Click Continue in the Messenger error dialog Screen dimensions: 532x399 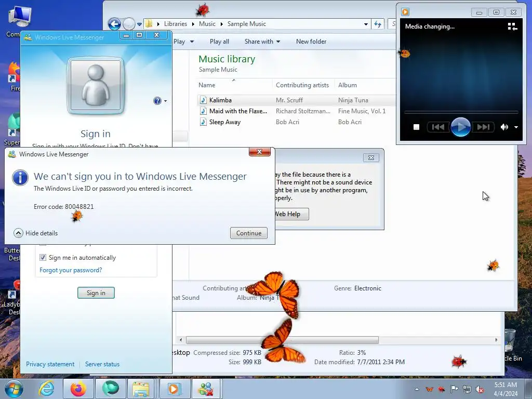[x=249, y=233]
